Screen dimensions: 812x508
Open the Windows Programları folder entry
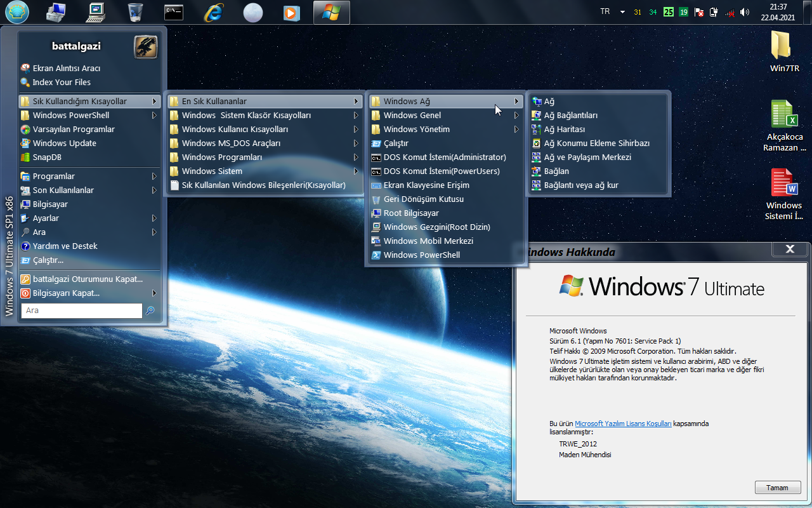tap(264, 157)
